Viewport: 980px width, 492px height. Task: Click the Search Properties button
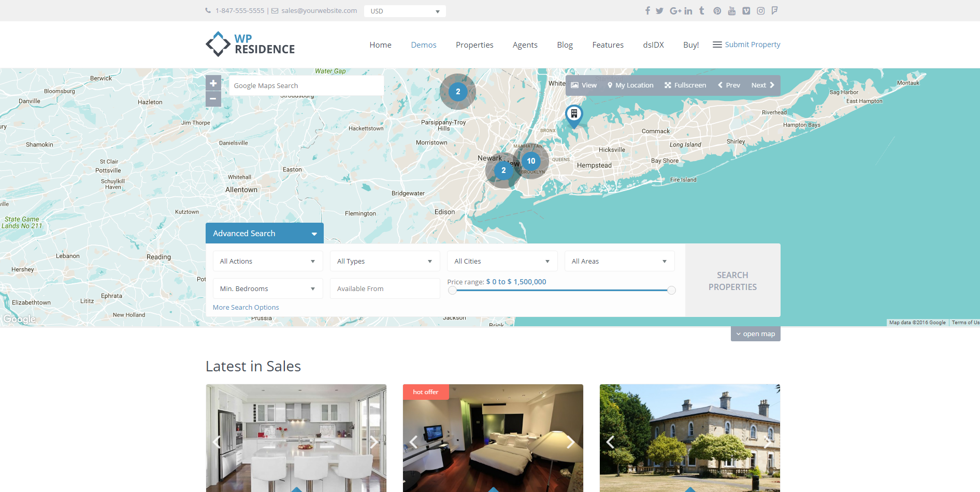point(733,280)
